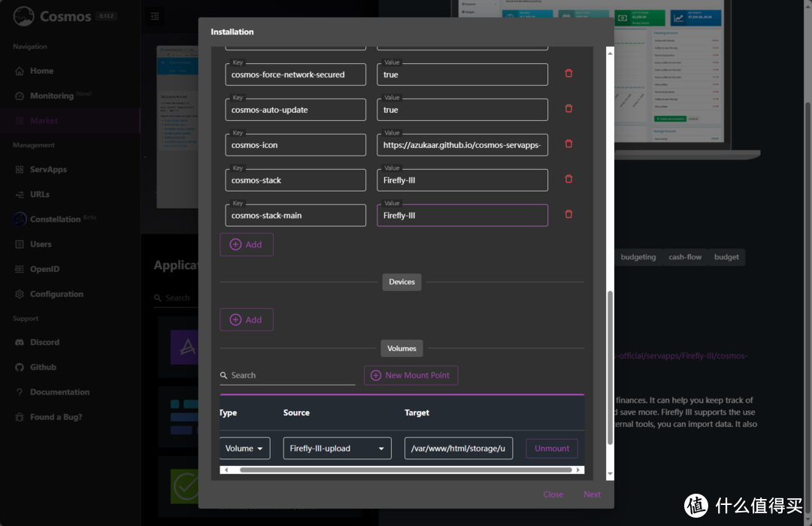
Task: Edit the cosmos-stack-main value Firefly-III
Action: (462, 216)
